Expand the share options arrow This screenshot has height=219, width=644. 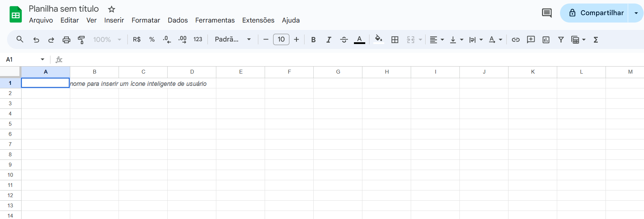(636, 13)
